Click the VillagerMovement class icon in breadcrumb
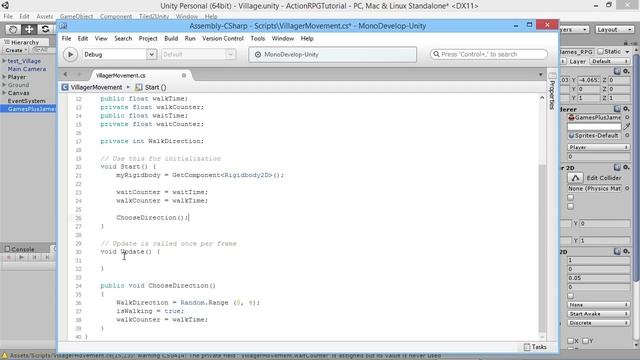The image size is (640, 360). point(65,87)
